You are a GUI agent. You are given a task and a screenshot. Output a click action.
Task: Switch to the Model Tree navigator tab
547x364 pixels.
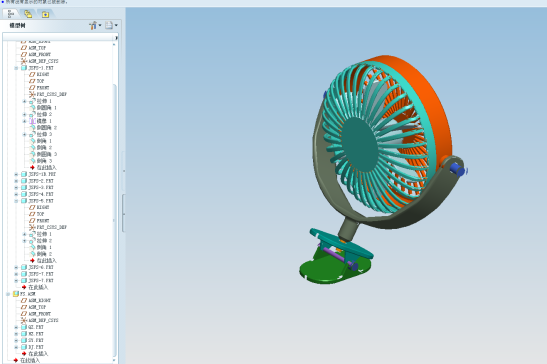click(11, 14)
